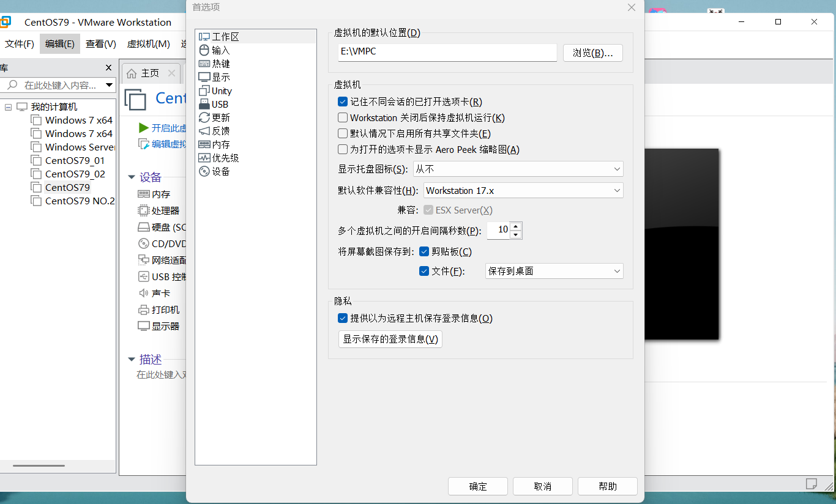
Task: Open the 保存到桌面 file location dropdown
Action: [x=554, y=271]
